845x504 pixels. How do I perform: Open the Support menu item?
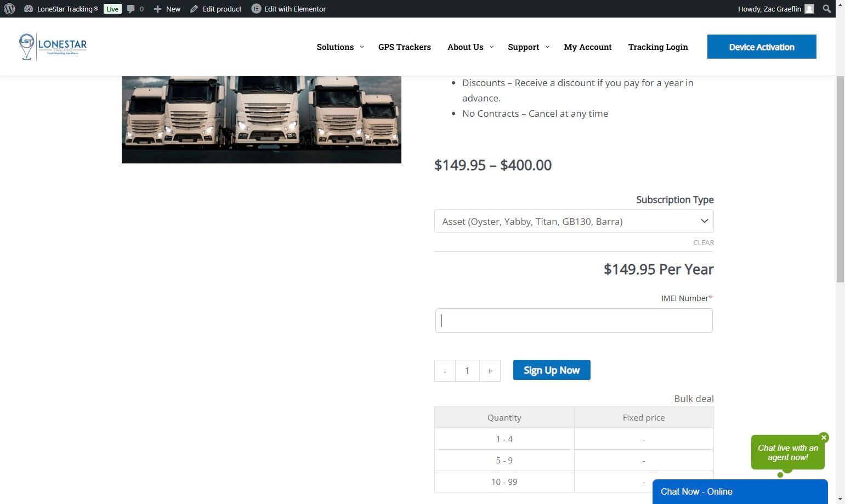tap(524, 47)
